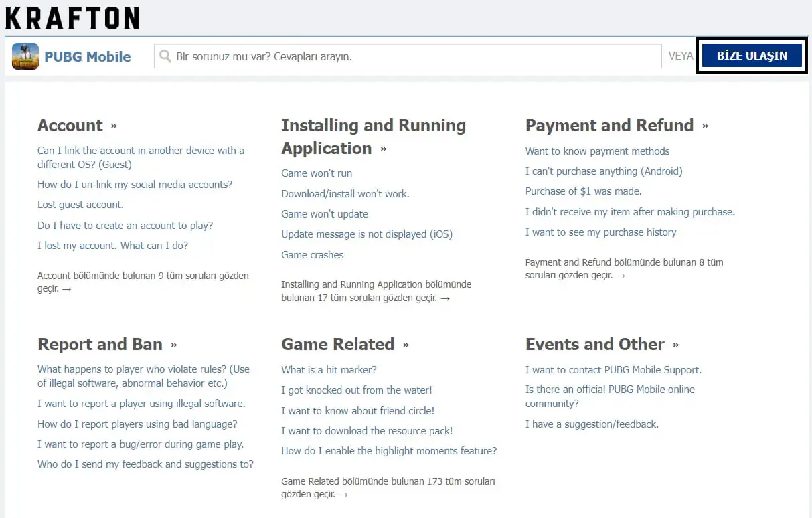Expand the Payment and Refund category

609,126
